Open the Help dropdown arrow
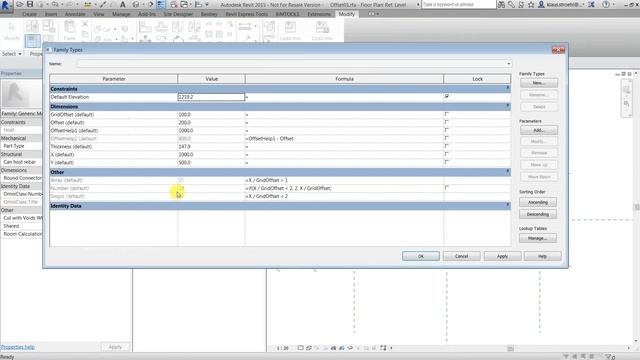Viewport: 640px width, 360px height. point(613,4)
